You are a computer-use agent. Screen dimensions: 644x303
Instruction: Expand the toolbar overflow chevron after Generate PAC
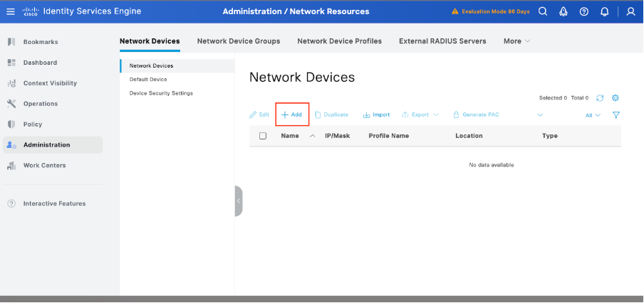coord(540,115)
